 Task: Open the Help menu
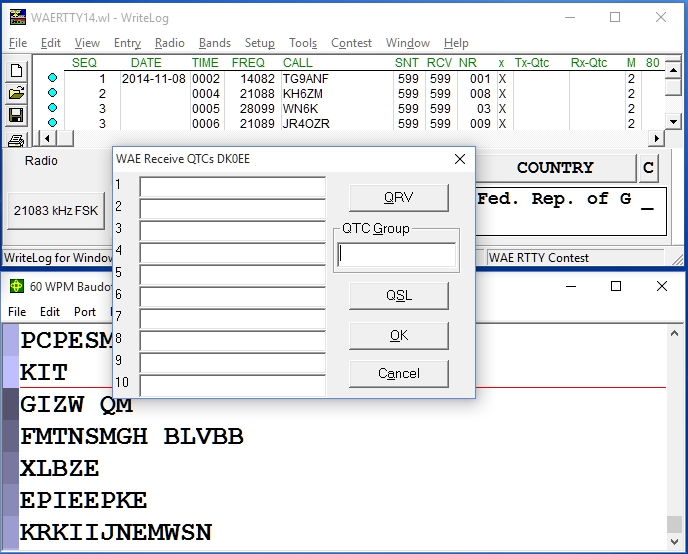(456, 43)
